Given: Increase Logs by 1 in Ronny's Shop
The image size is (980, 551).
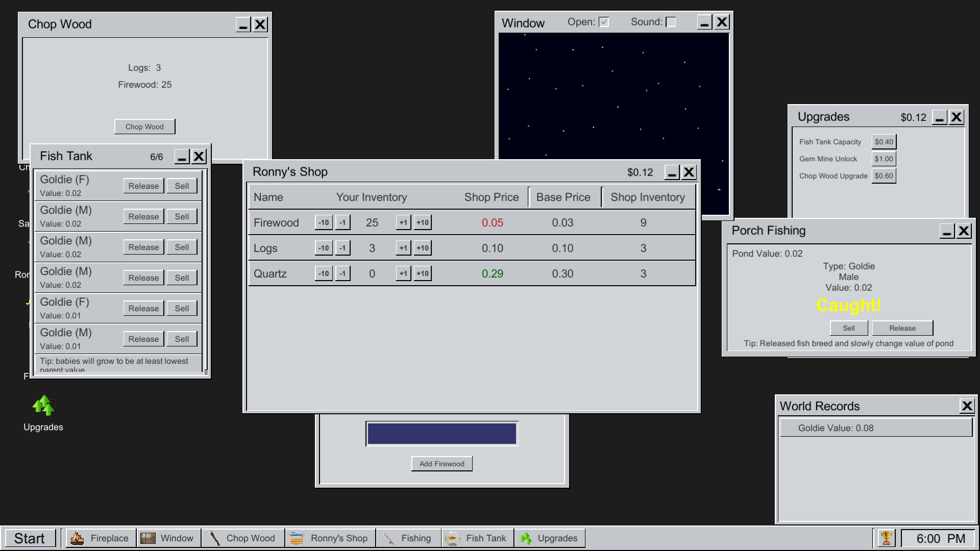Looking at the screenshot, I should (x=403, y=248).
